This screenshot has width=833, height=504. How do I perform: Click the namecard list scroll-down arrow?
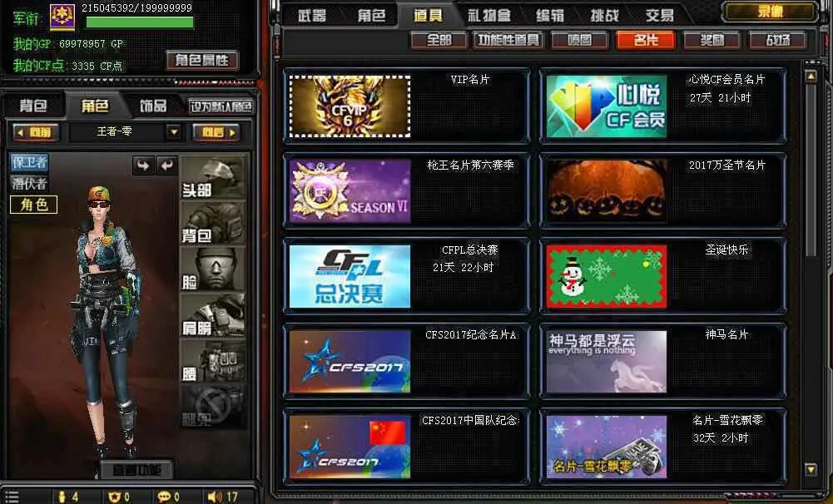pyautogui.click(x=811, y=469)
